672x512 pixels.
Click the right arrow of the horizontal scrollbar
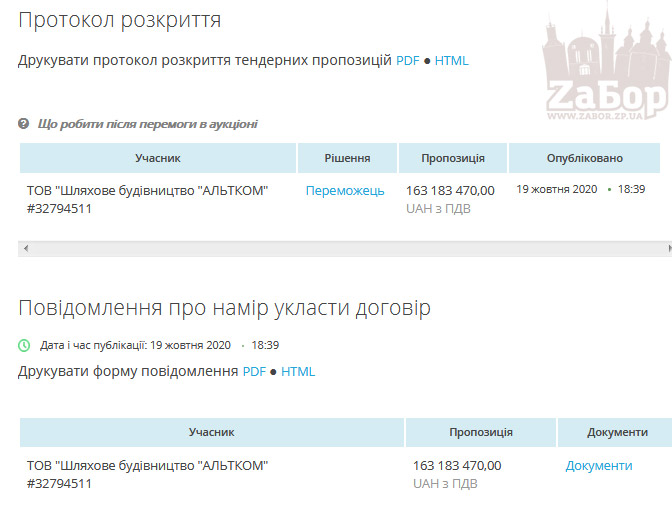666,247
